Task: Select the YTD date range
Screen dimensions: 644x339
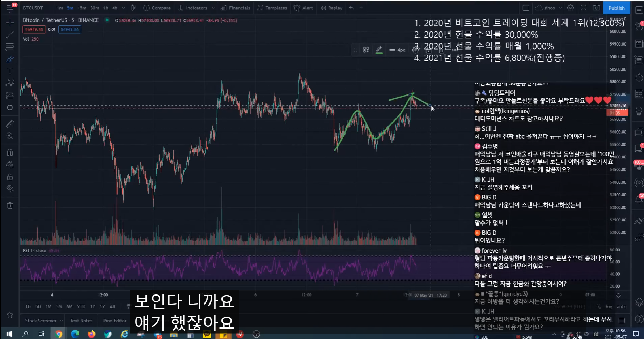Action: tap(81, 306)
